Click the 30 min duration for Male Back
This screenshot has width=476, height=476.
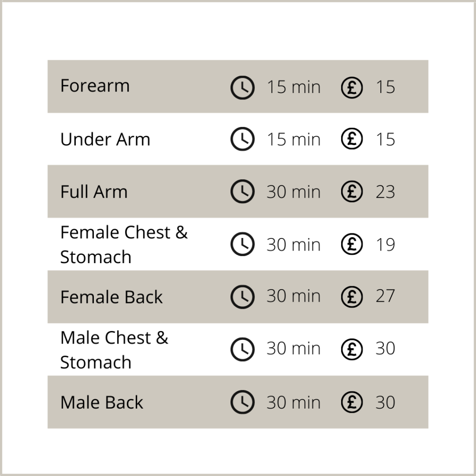click(x=294, y=403)
